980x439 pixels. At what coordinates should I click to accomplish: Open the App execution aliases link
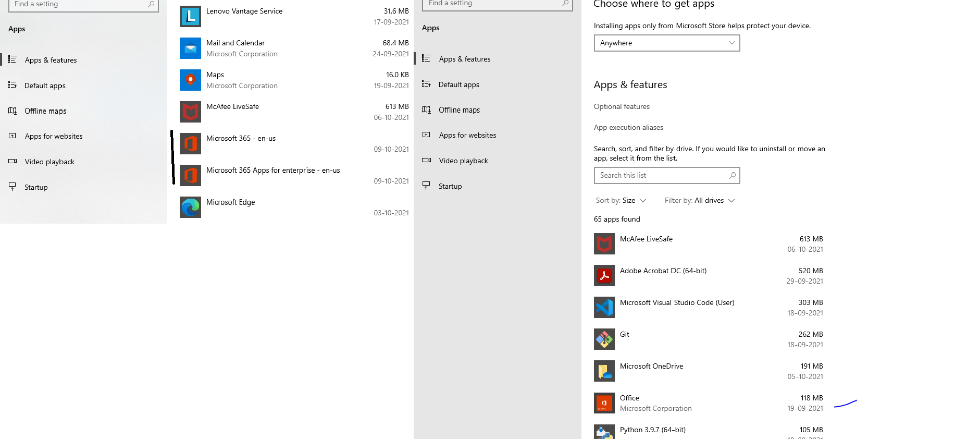628,127
